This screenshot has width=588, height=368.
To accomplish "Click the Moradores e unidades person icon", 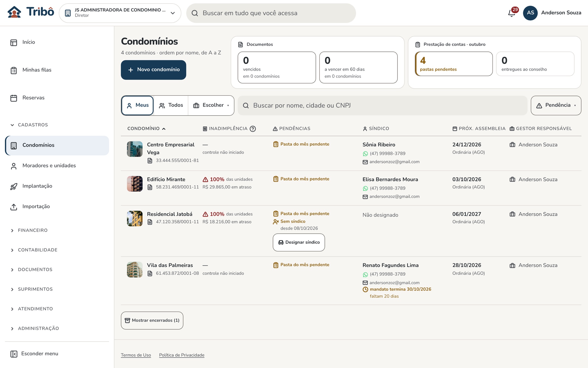I will [x=14, y=166].
